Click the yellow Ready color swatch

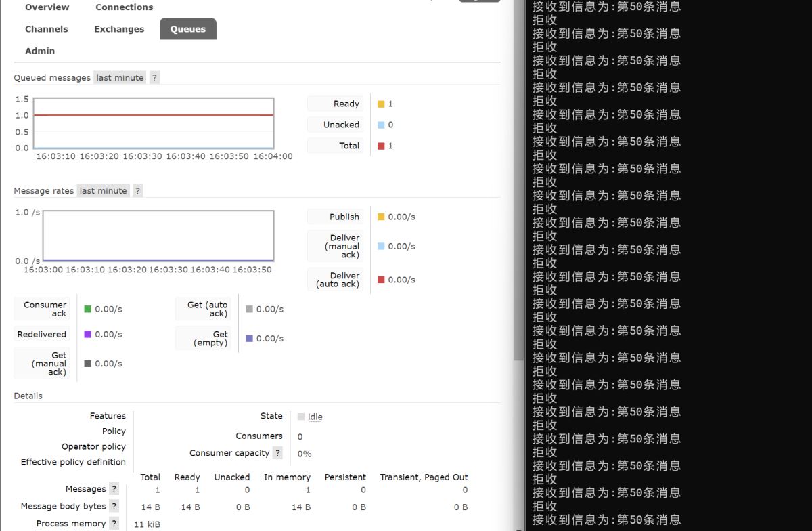[x=381, y=104]
